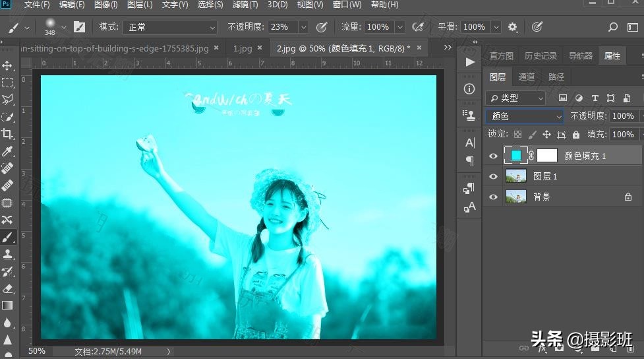Open the brush settings gear icon
The image size is (644, 359).
point(513,27)
